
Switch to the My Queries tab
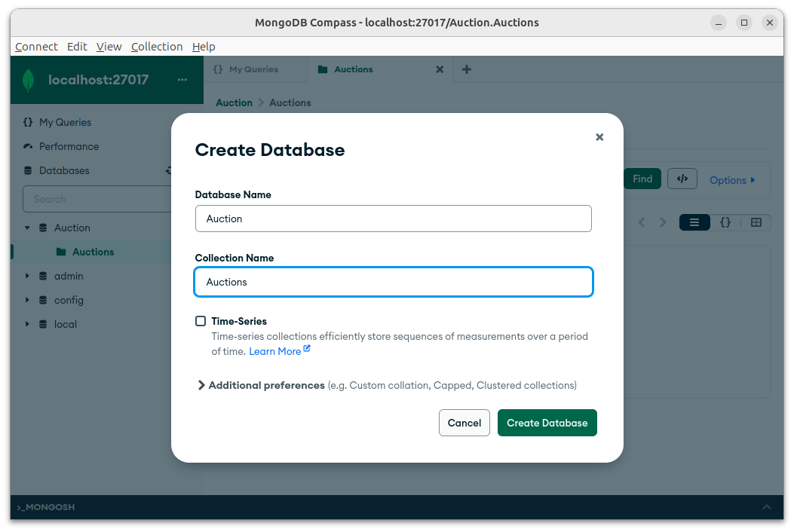click(256, 69)
